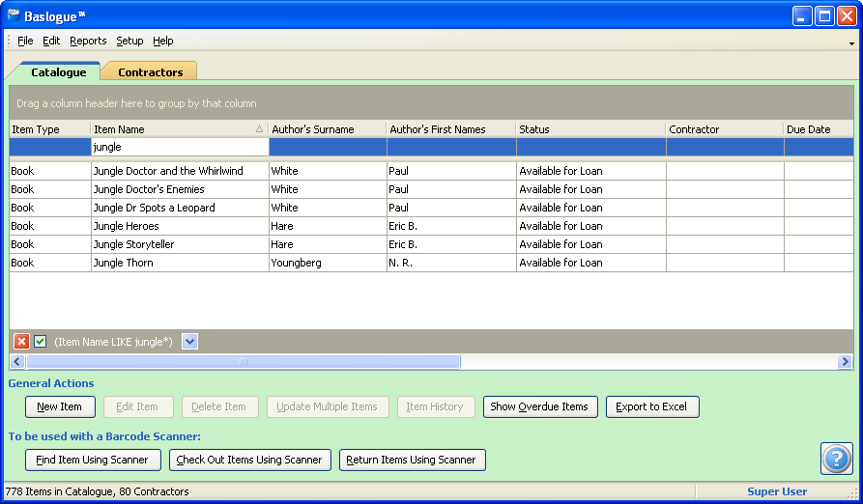The width and height of the screenshot is (863, 504).
Task: Click the Author's Surname filter cell
Action: [328, 147]
